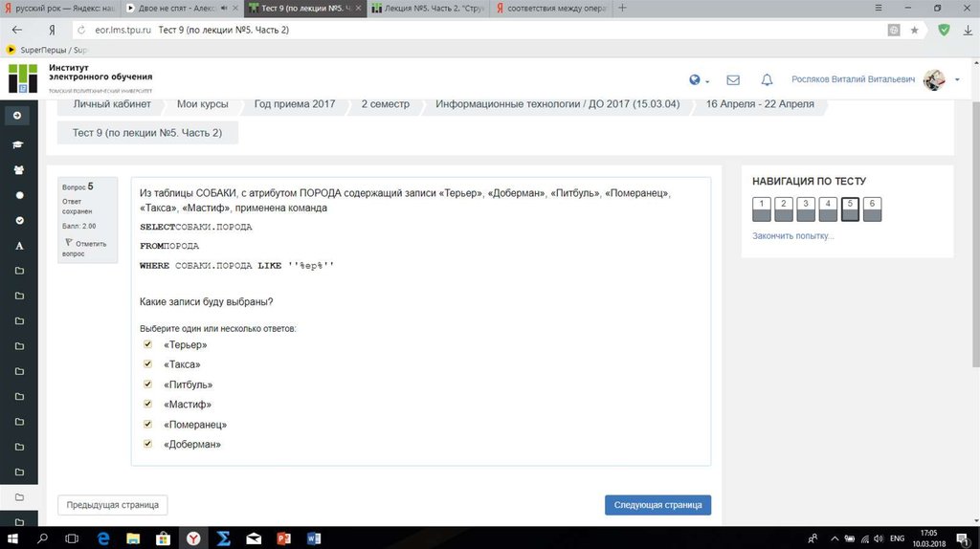Image resolution: width=980 pixels, height=549 pixels.
Task: Go back with the browser back arrow
Action: click(x=17, y=30)
